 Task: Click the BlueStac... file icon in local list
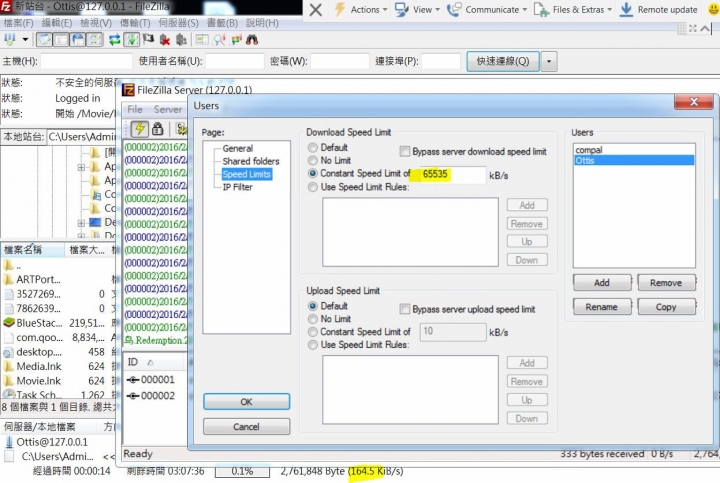click(9, 323)
